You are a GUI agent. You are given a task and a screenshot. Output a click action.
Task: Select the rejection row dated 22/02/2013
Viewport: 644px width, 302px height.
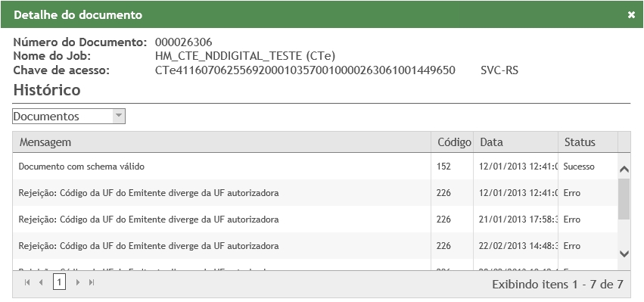[x=315, y=246]
